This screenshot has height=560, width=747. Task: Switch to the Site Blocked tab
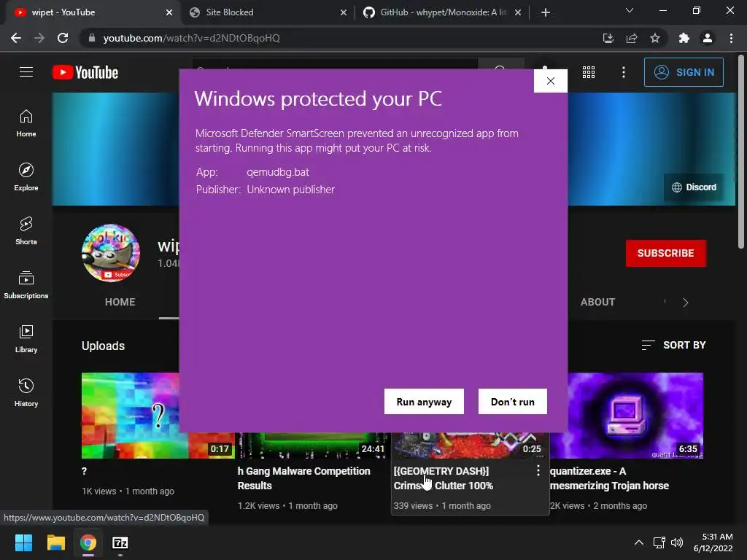267,12
